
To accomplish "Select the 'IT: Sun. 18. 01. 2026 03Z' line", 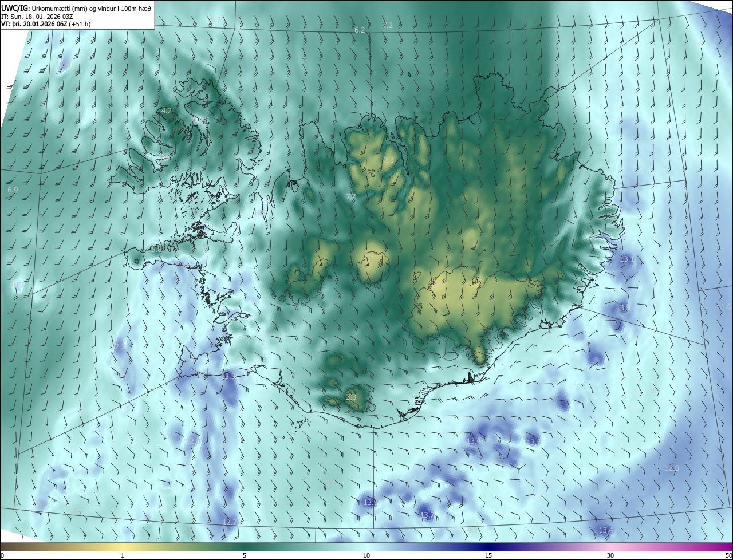I will tap(37, 17).
